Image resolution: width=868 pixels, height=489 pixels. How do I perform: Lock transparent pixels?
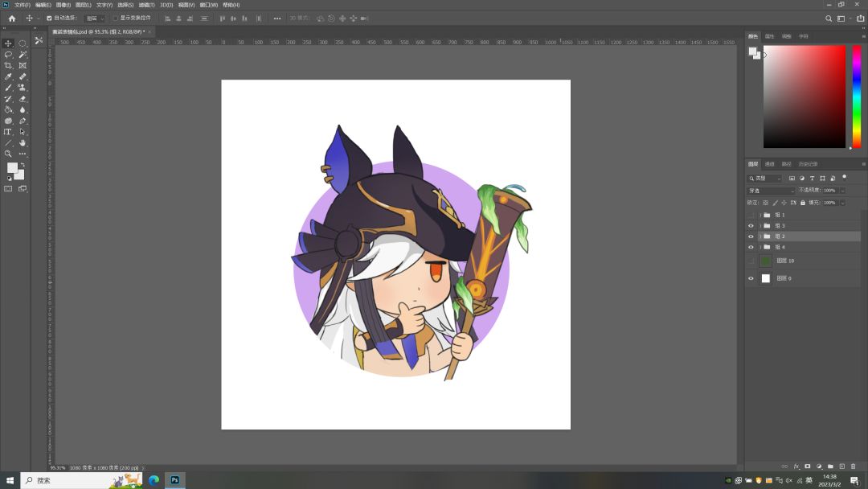[766, 203]
